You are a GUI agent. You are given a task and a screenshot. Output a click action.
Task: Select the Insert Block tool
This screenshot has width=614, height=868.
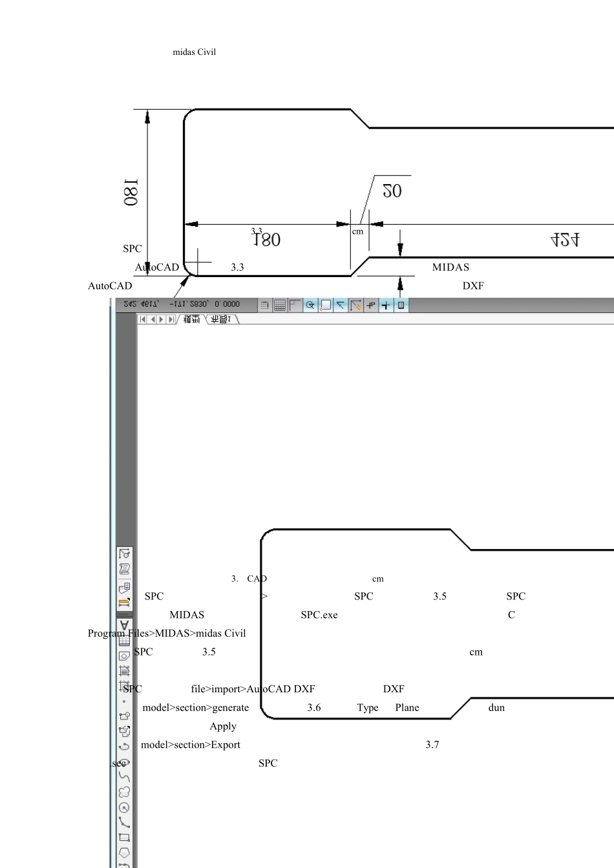coord(124,731)
